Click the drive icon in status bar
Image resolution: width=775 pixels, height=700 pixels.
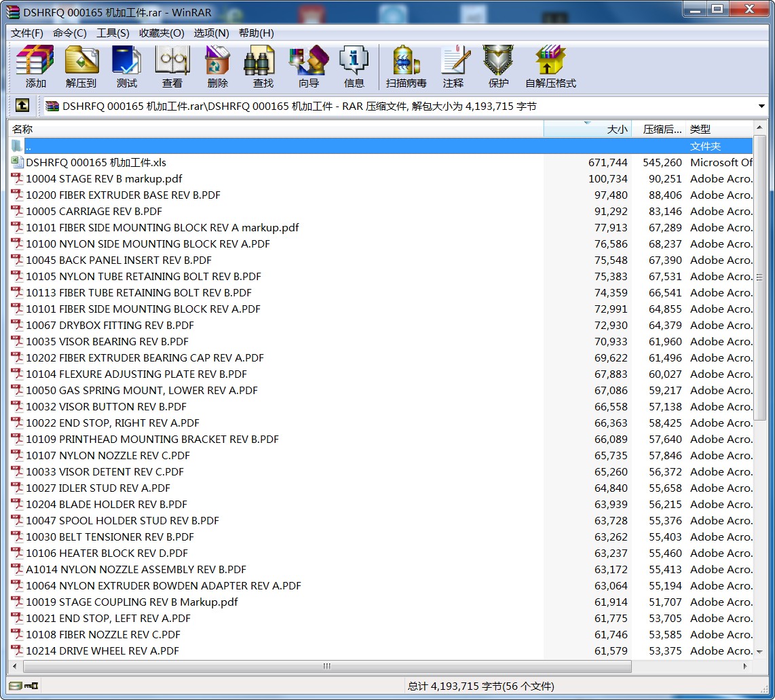pyautogui.click(x=16, y=686)
